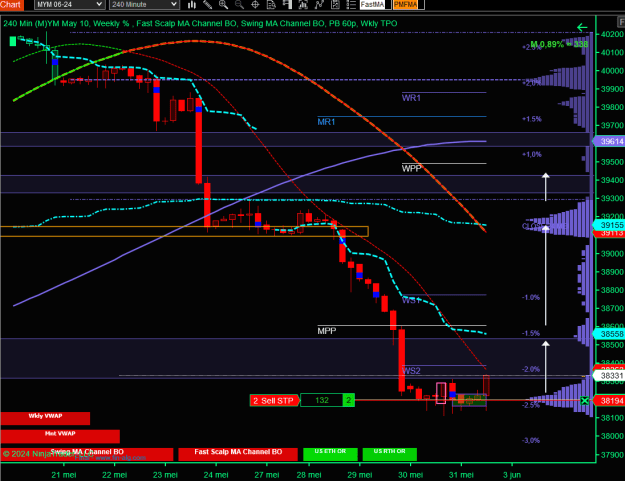Click the green arrow at chart top right
This screenshot has height=481, width=625.
(x=582, y=27)
